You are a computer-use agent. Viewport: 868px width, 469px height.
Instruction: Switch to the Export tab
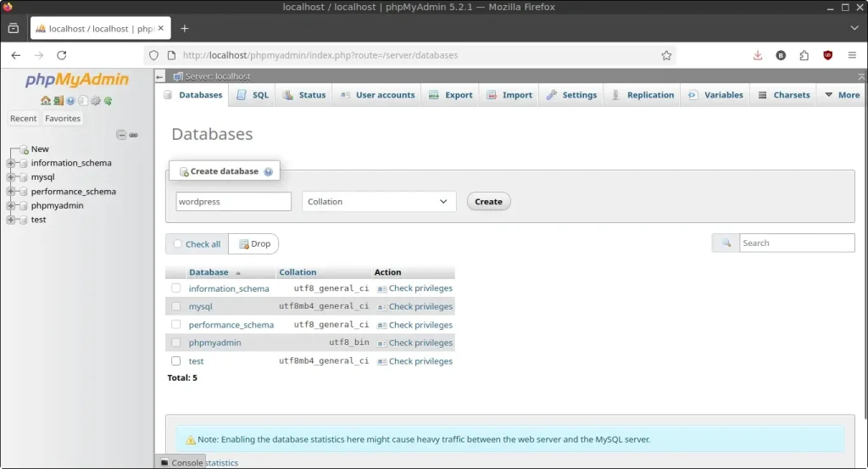(x=451, y=95)
